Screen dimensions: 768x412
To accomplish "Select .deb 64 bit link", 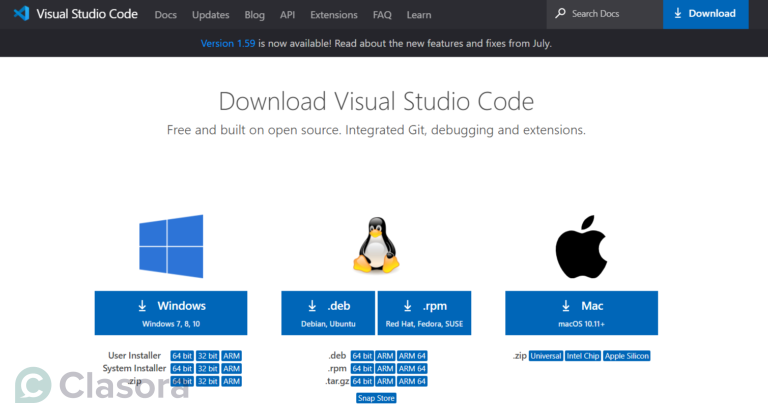I will tap(362, 356).
